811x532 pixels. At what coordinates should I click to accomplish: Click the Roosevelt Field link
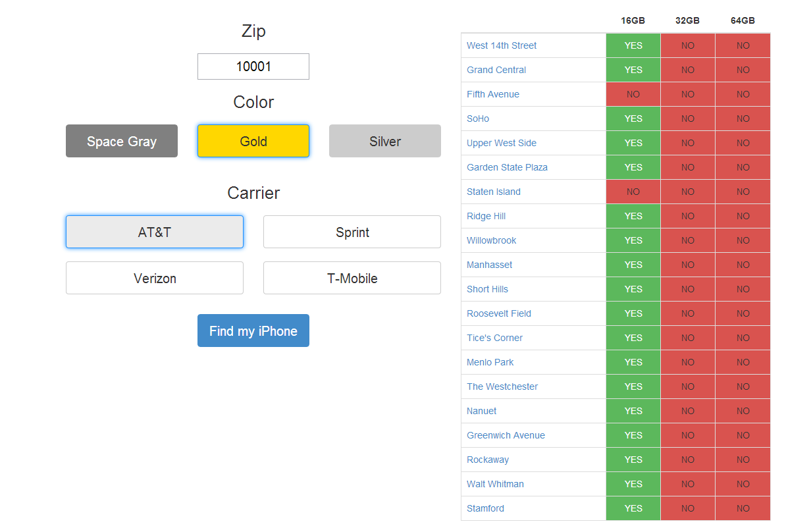pos(499,313)
